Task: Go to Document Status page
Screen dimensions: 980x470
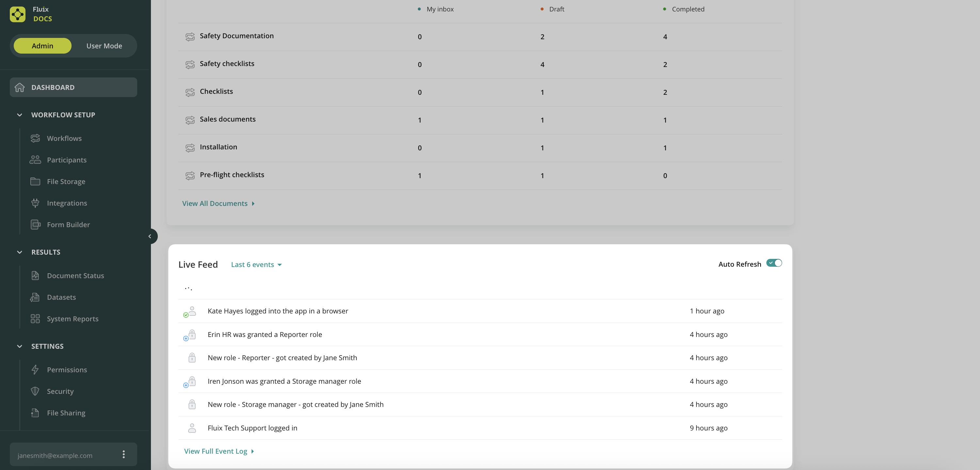Action: coord(75,276)
